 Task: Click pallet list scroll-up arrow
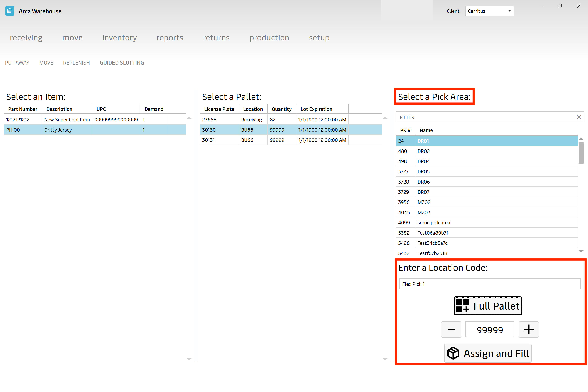(x=385, y=118)
